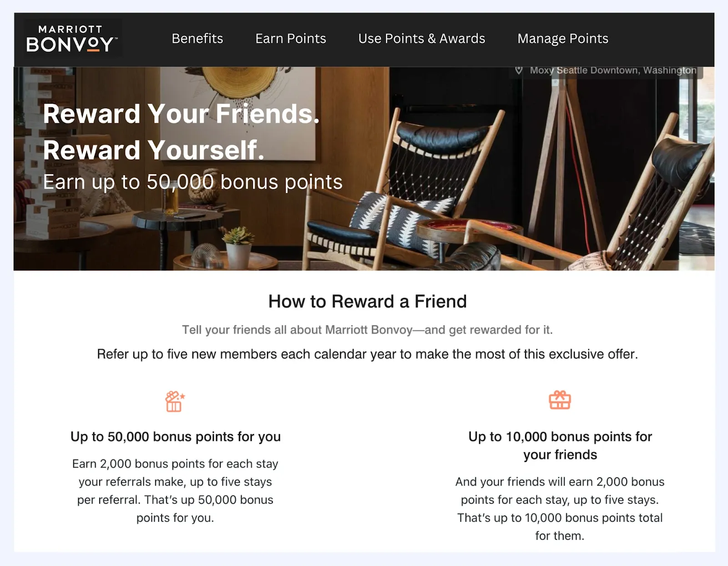The height and width of the screenshot is (566, 728).
Task: Click the location pin icon near Moxy Seattle
Action: (x=519, y=70)
